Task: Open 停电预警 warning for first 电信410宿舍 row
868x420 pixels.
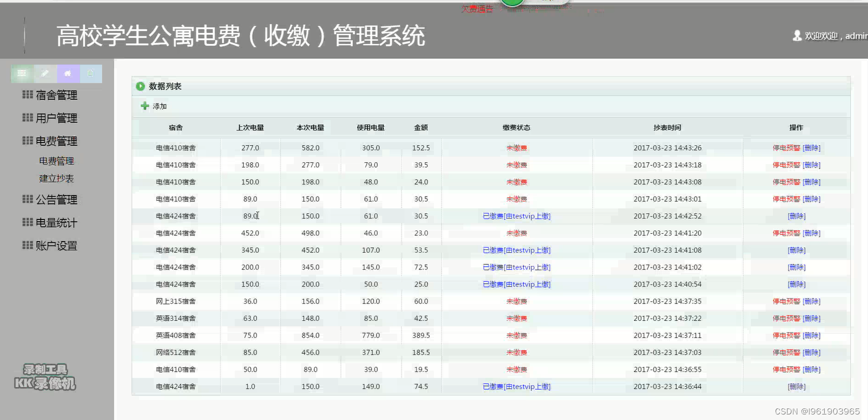Action: coord(786,147)
